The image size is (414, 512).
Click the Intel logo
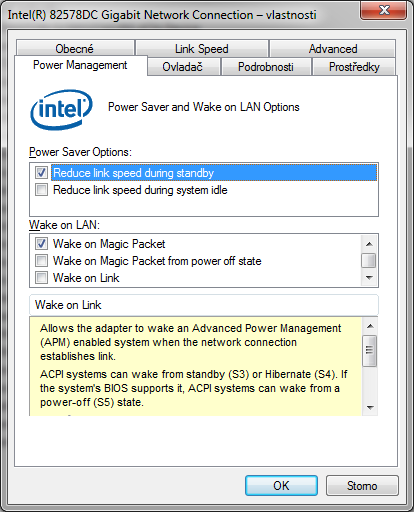[61, 109]
